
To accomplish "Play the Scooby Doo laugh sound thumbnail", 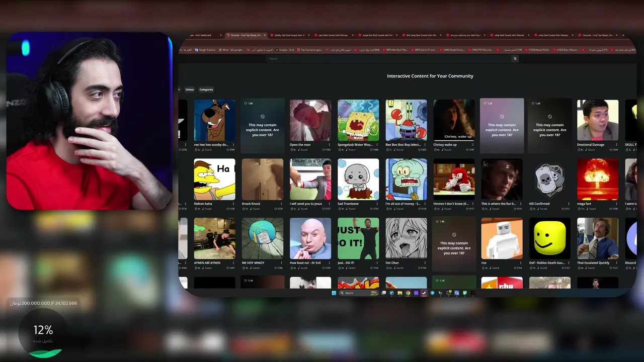I will 214,120.
